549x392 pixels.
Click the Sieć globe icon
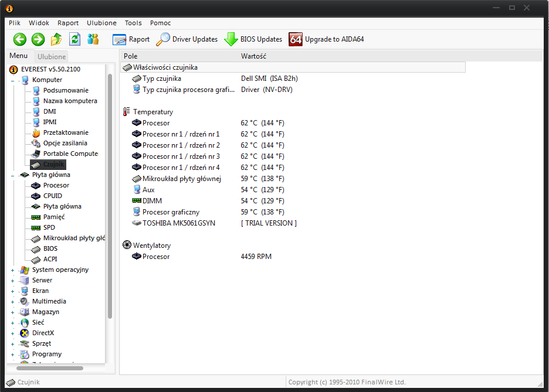24,323
